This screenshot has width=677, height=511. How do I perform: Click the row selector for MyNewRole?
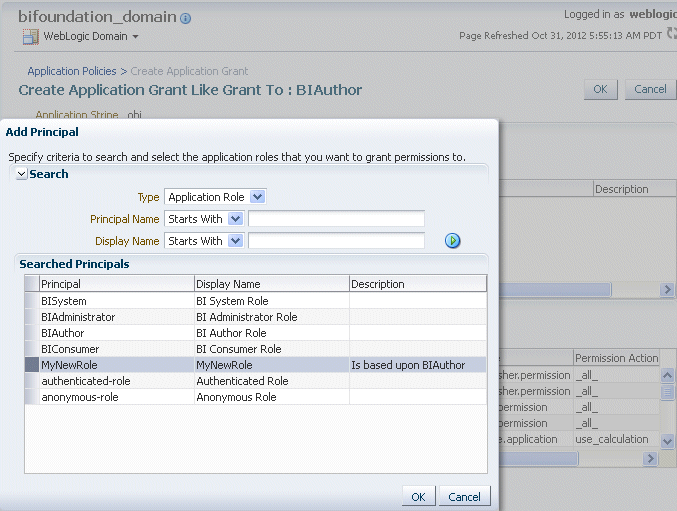point(32,365)
